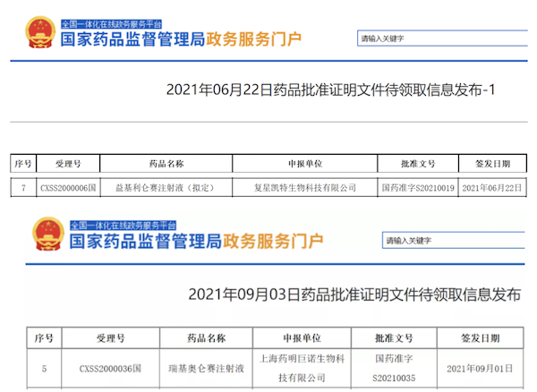Click the keyword search field in the lower header
537x392 pixels.
click(x=454, y=240)
